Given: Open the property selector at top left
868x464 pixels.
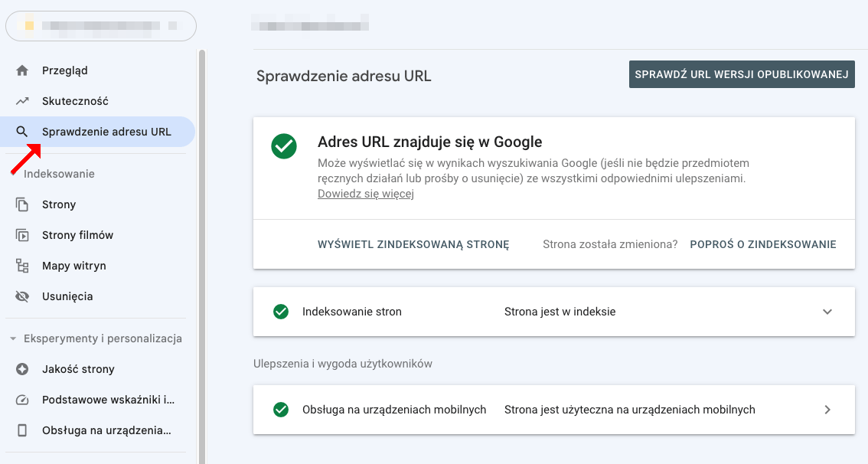Looking at the screenshot, I should point(100,25).
